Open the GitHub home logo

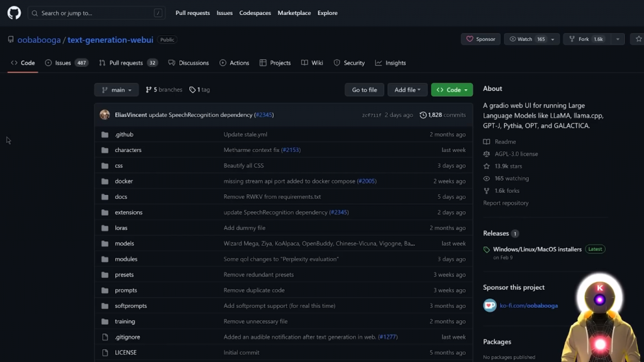point(14,13)
